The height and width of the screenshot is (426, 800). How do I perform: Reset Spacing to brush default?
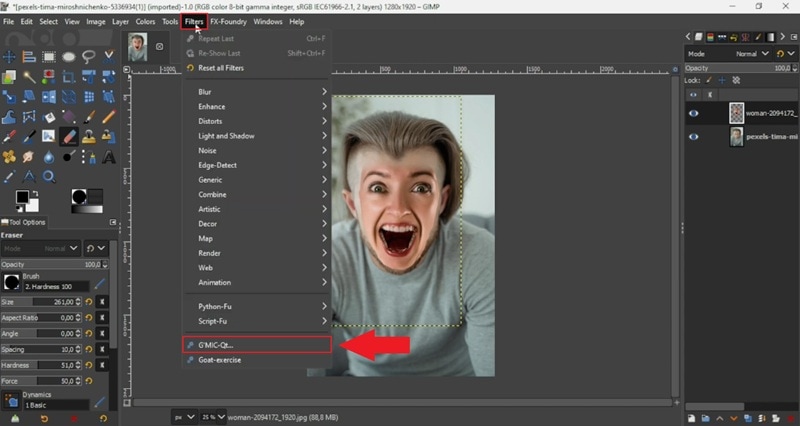click(89, 349)
